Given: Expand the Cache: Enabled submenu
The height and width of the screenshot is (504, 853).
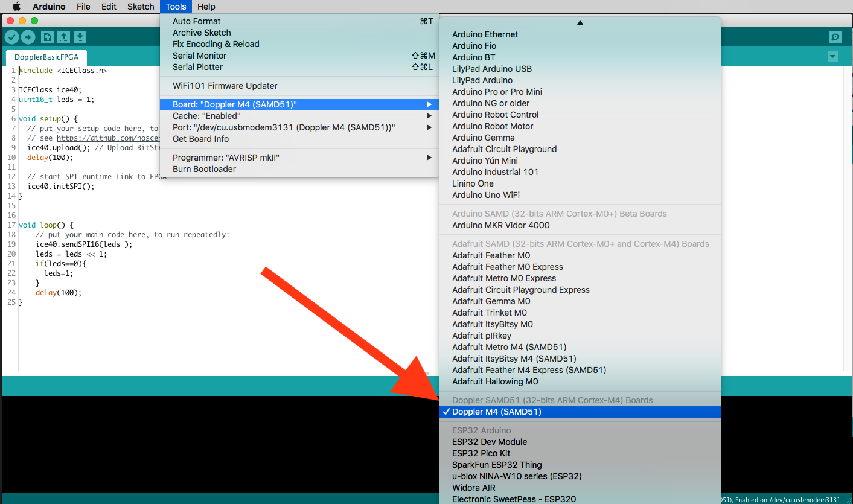Looking at the screenshot, I should (x=299, y=116).
